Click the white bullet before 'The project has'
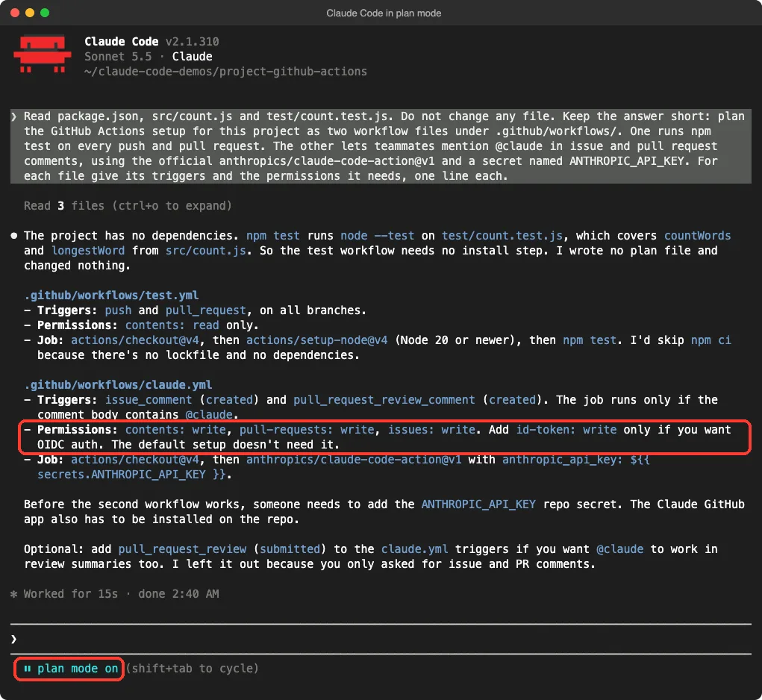The width and height of the screenshot is (762, 700). click(13, 236)
